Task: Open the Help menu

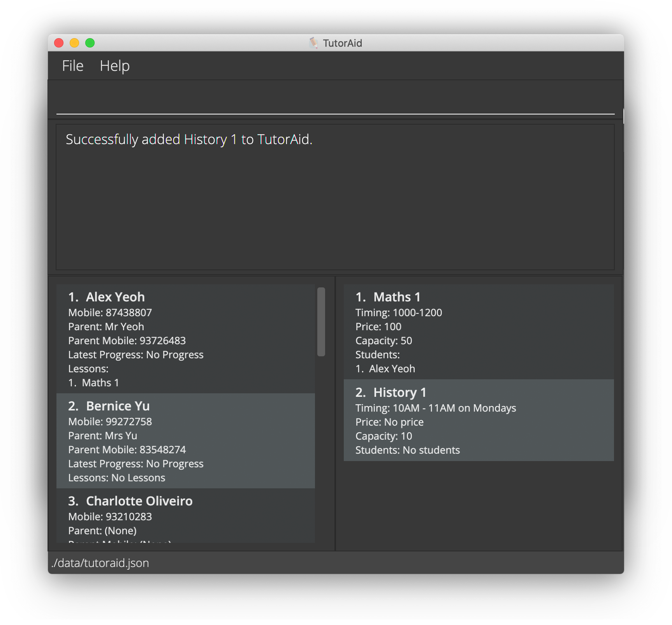Action: click(114, 66)
